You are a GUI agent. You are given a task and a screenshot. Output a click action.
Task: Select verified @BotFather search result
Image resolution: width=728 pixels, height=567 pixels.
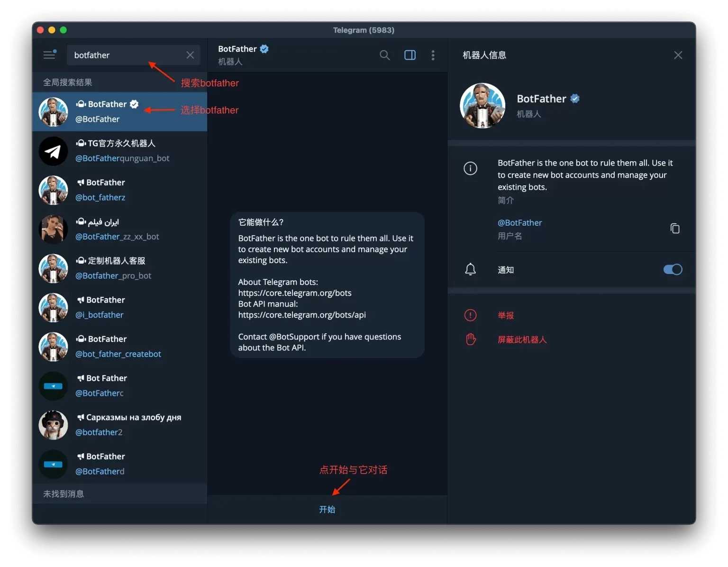(119, 111)
